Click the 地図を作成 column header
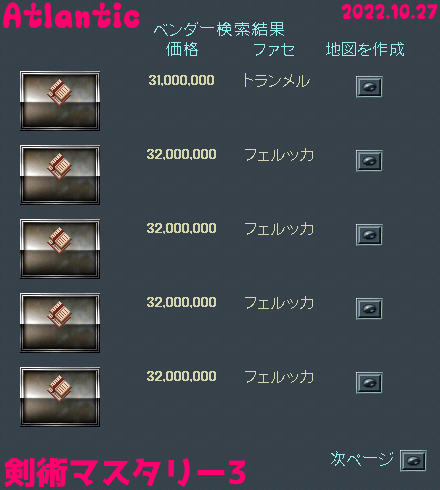Image resolution: width=440 pixels, height=490 pixels. 365,49
